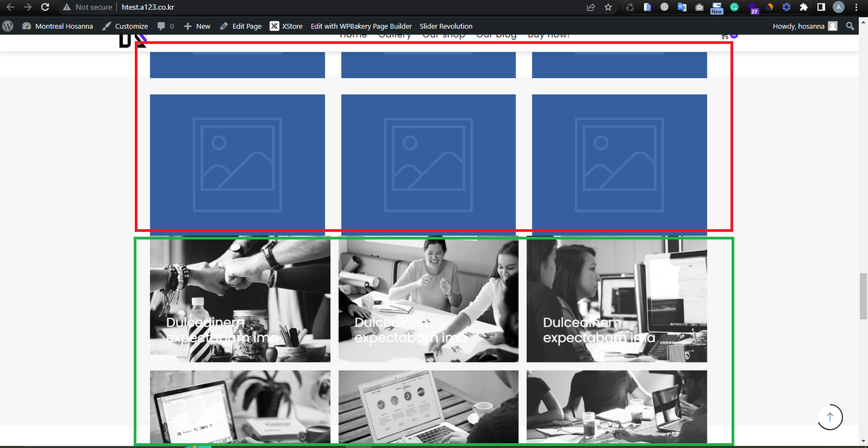Click Edit Page in admin bar
868x448 pixels.
tap(241, 26)
